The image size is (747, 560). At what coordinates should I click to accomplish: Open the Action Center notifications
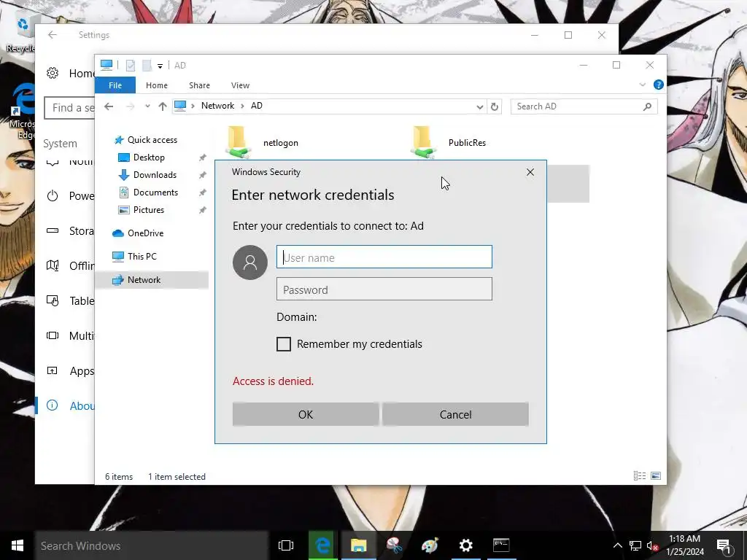[x=724, y=546]
